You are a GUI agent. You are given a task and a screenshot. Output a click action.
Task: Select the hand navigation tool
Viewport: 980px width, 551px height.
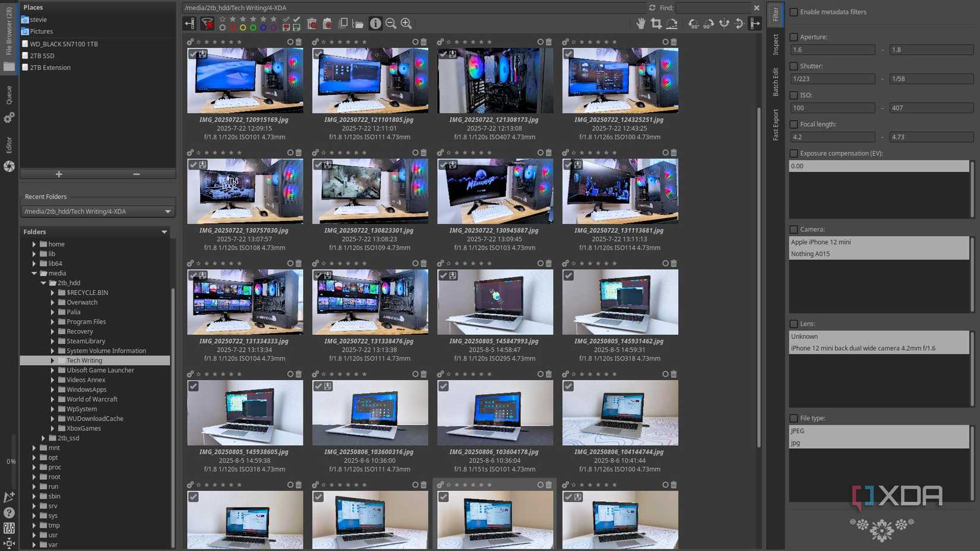[641, 24]
